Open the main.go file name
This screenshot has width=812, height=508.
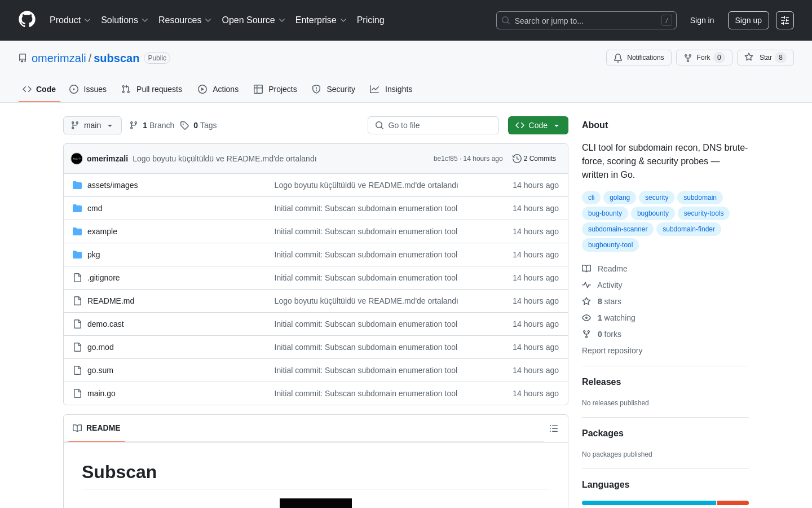pos(101,393)
